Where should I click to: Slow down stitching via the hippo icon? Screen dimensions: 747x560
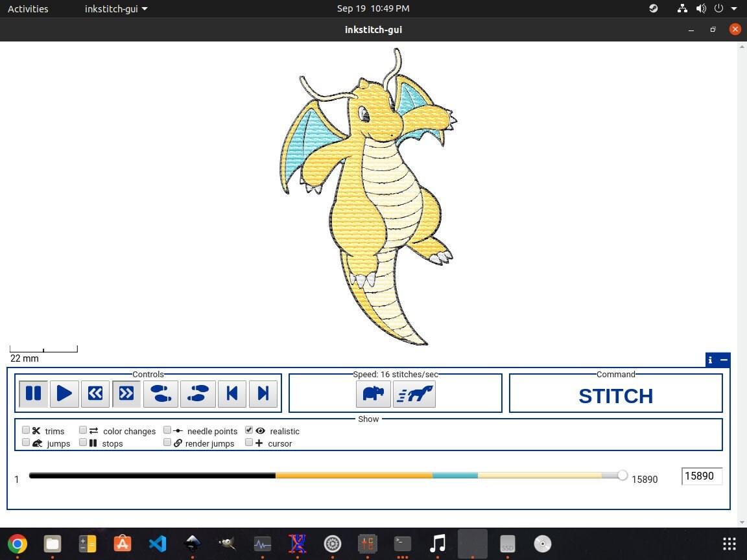pos(373,393)
